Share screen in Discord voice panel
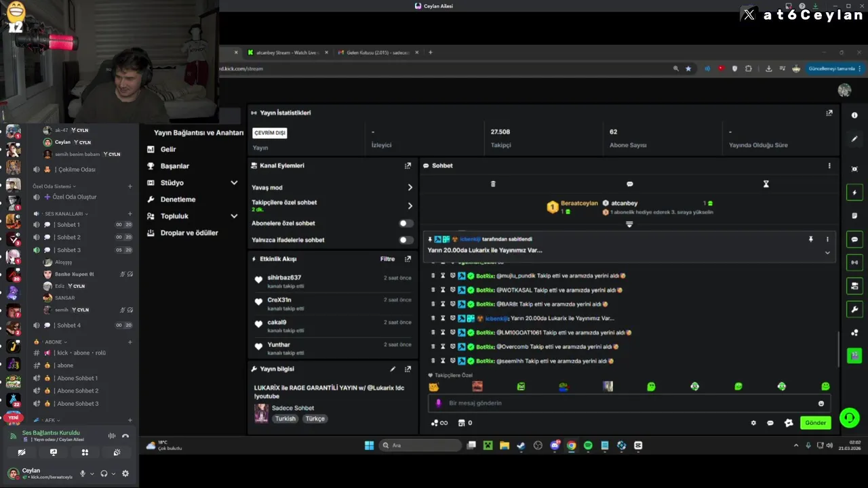The width and height of the screenshot is (868, 488). click(x=54, y=452)
